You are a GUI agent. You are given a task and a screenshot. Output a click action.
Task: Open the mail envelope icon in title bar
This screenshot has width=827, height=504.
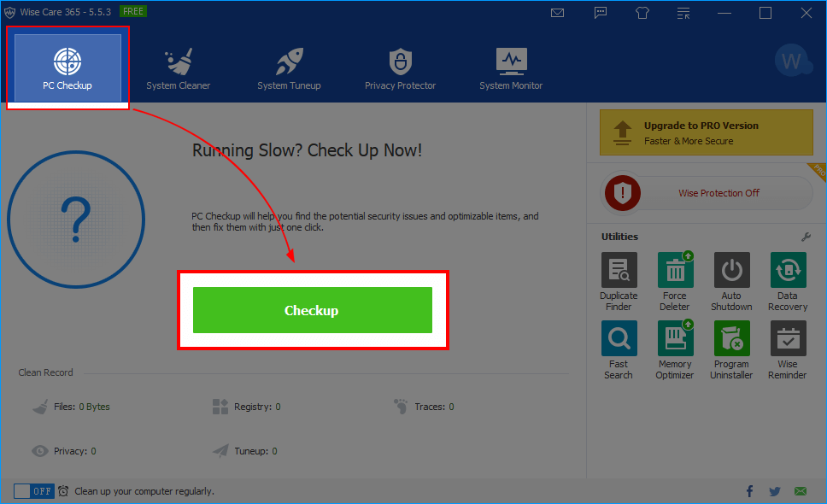558,13
